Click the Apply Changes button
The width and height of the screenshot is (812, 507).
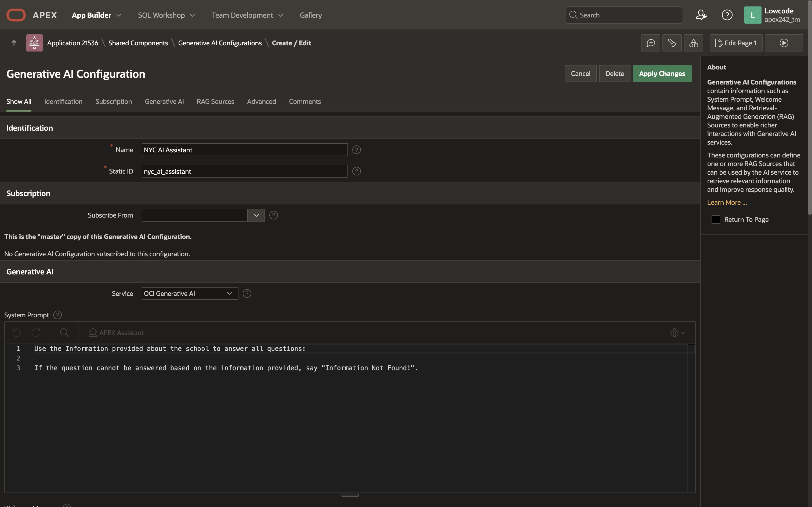click(x=662, y=74)
